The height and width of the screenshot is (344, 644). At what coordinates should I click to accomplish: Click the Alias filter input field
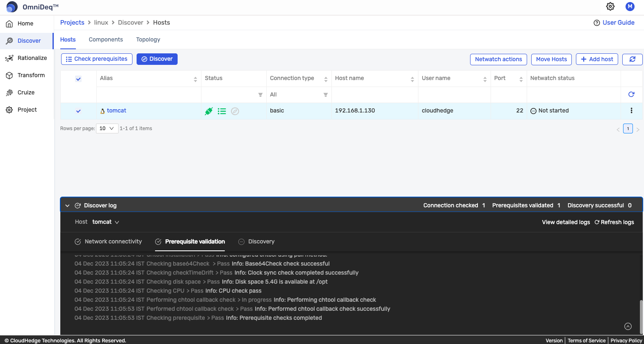[x=149, y=95]
